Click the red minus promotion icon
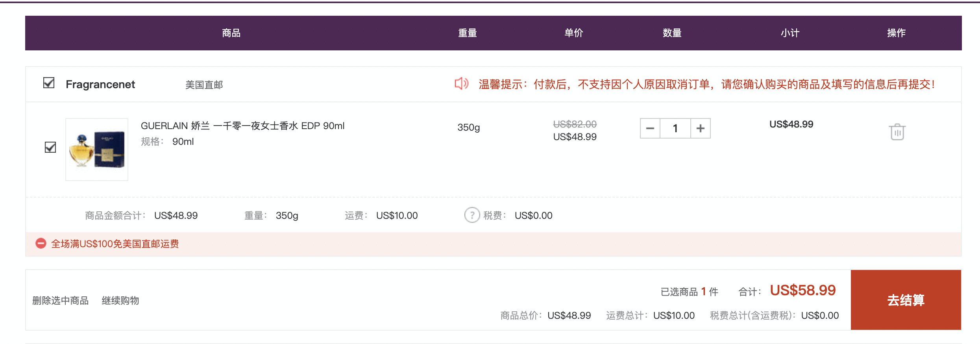 click(41, 244)
